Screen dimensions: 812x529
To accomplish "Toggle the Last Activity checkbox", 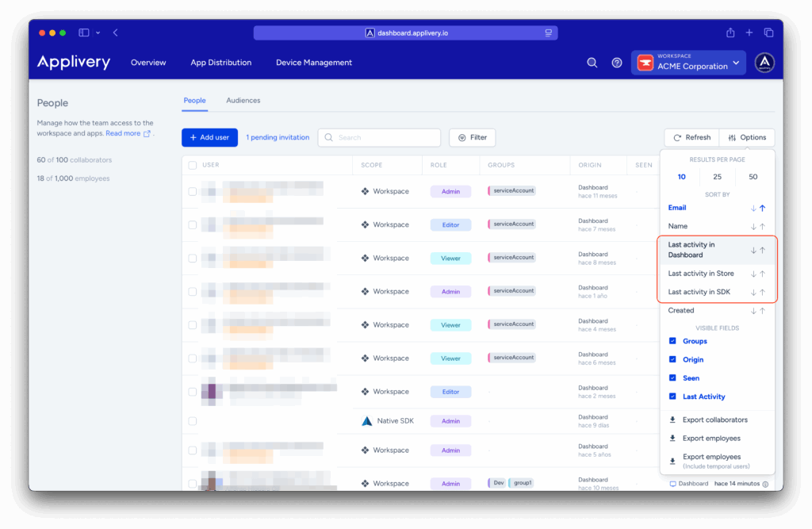I will [x=673, y=397].
